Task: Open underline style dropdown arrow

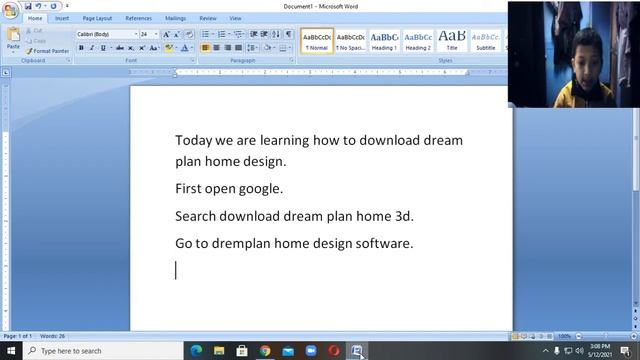Action: coord(111,48)
